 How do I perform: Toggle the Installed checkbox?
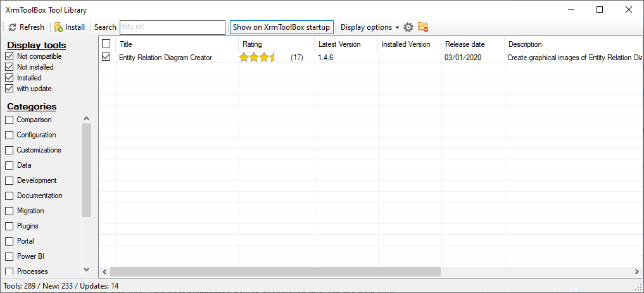pyautogui.click(x=9, y=78)
